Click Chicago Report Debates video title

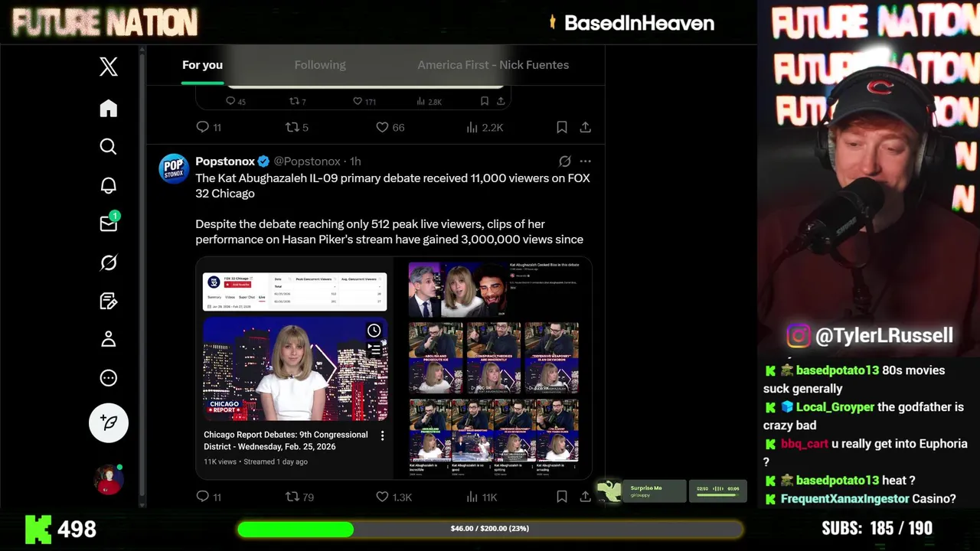click(286, 441)
